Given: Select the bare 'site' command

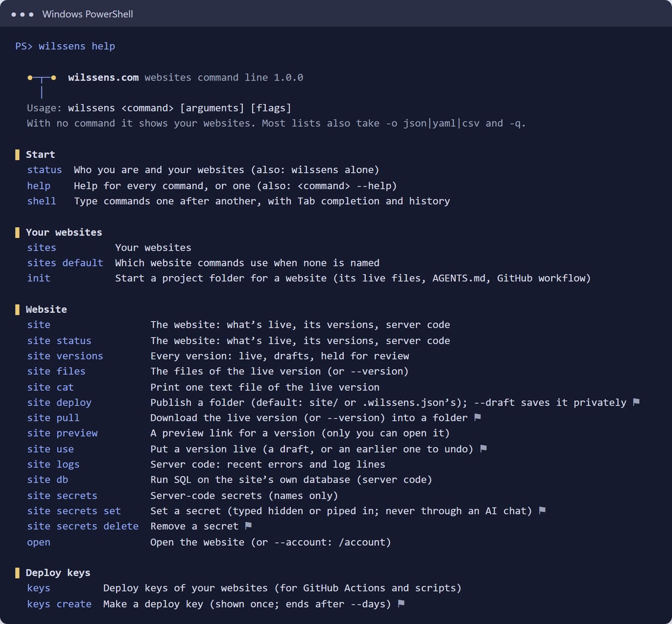Looking at the screenshot, I should (39, 325).
